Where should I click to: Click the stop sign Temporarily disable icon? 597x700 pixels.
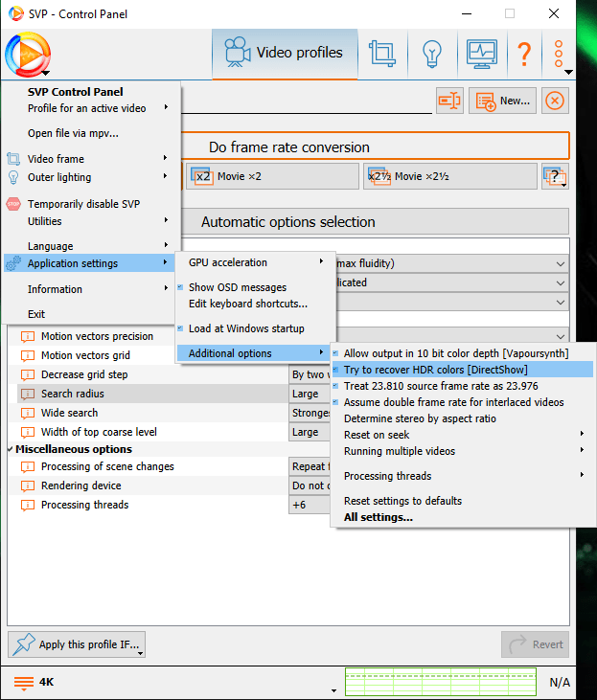pos(13,204)
